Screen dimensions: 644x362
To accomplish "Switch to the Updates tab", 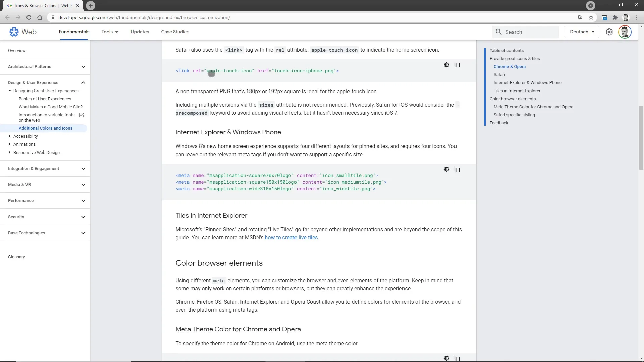I will tap(140, 32).
